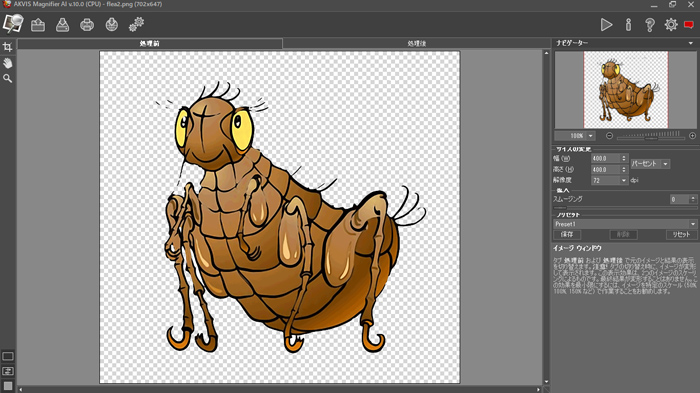Click the 保存 save preset button

click(567, 234)
